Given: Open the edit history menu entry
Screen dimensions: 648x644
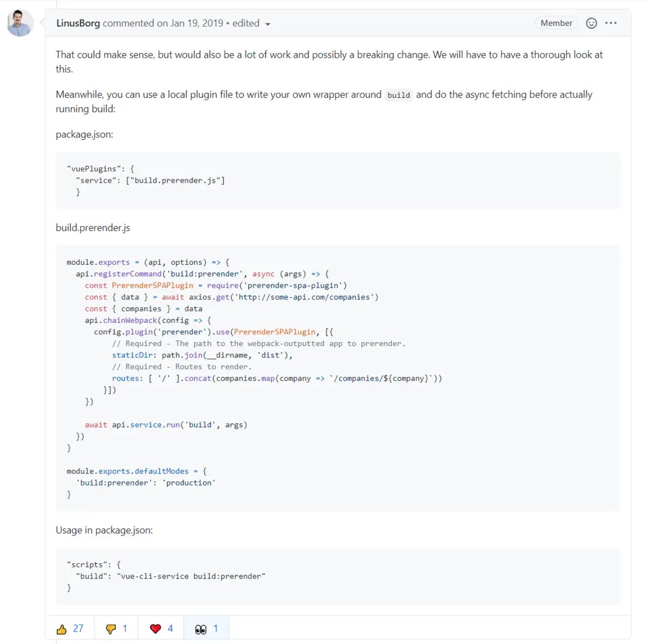Looking at the screenshot, I should click(246, 24).
